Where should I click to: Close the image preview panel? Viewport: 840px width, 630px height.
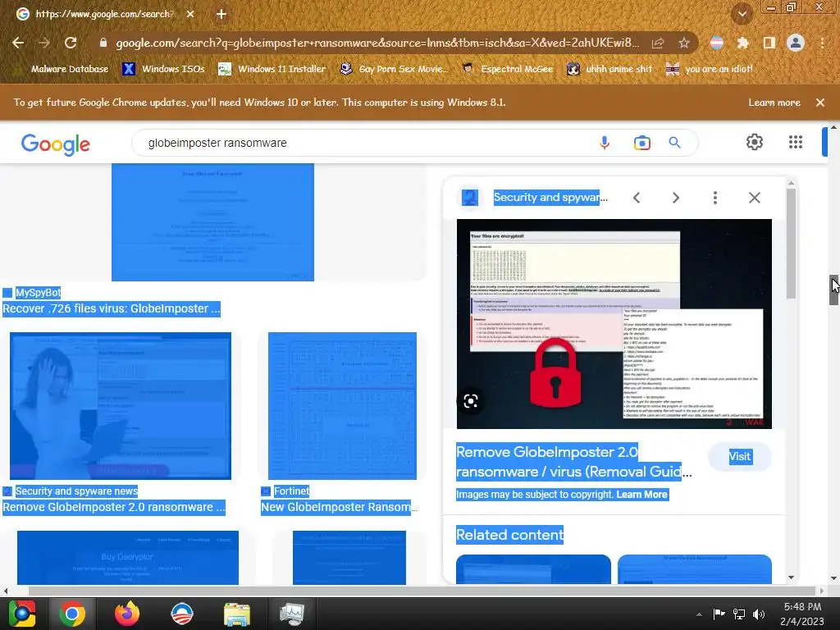click(755, 198)
